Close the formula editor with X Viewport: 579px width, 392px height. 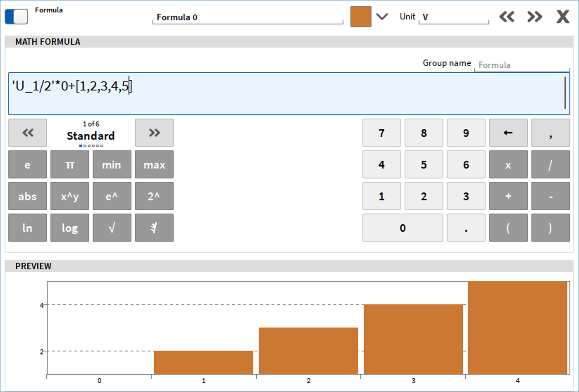tap(563, 17)
